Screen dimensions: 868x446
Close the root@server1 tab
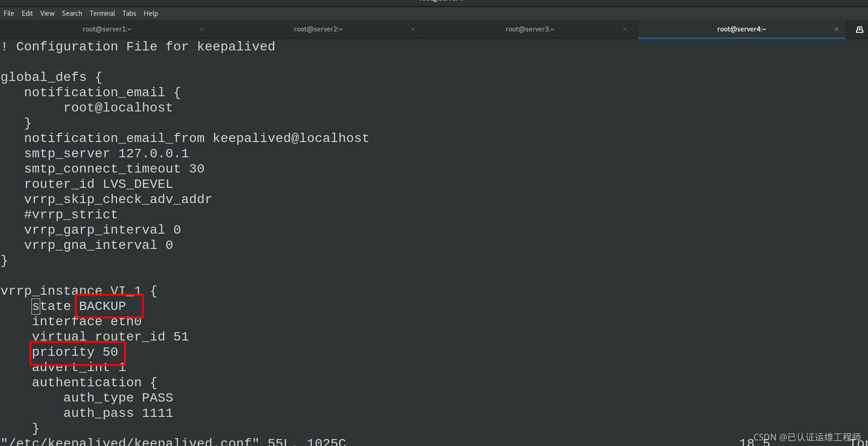coord(202,29)
